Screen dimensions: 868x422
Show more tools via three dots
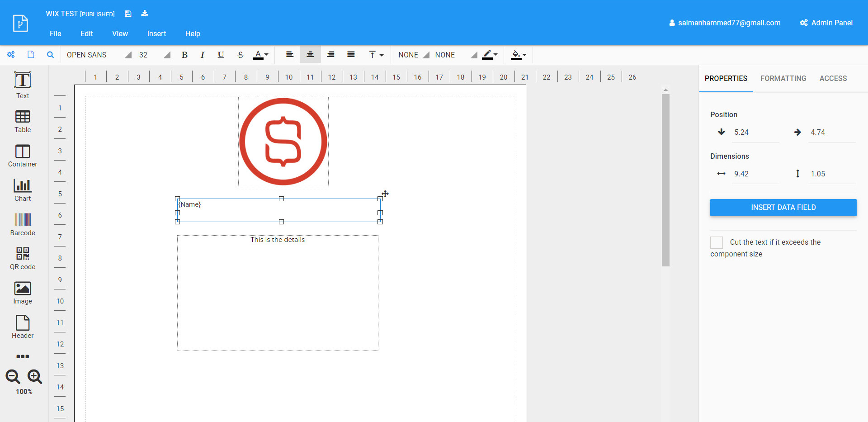(23, 356)
